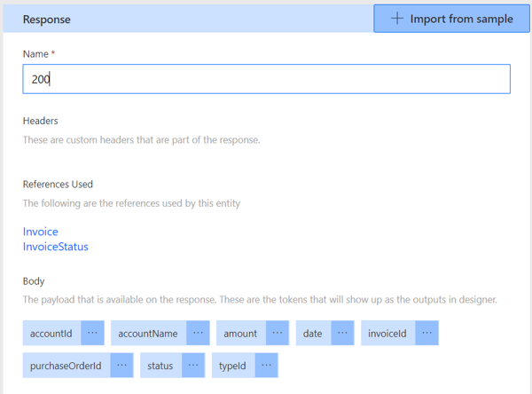Select the invoiceId body token
Viewport: 532px width, 394px height.
[387, 333]
